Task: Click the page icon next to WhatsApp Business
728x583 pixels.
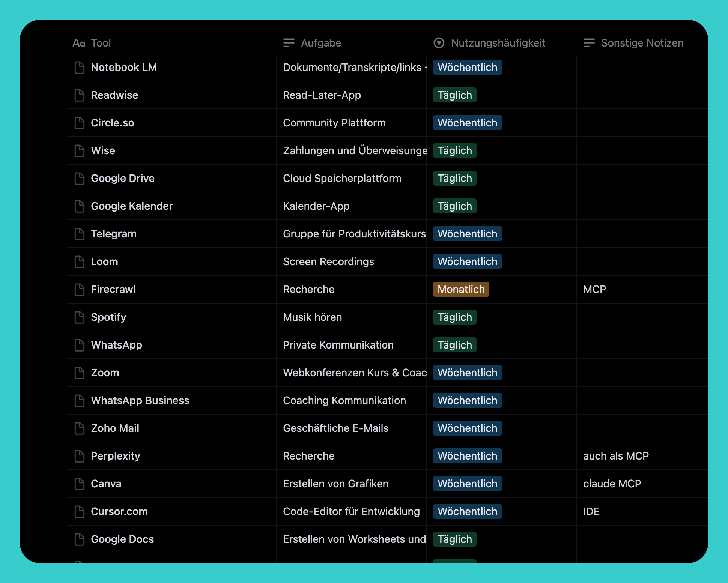Action: tap(80, 401)
